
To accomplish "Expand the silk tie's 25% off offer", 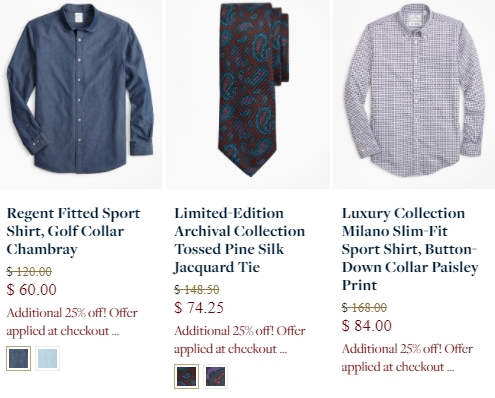I will [240, 340].
